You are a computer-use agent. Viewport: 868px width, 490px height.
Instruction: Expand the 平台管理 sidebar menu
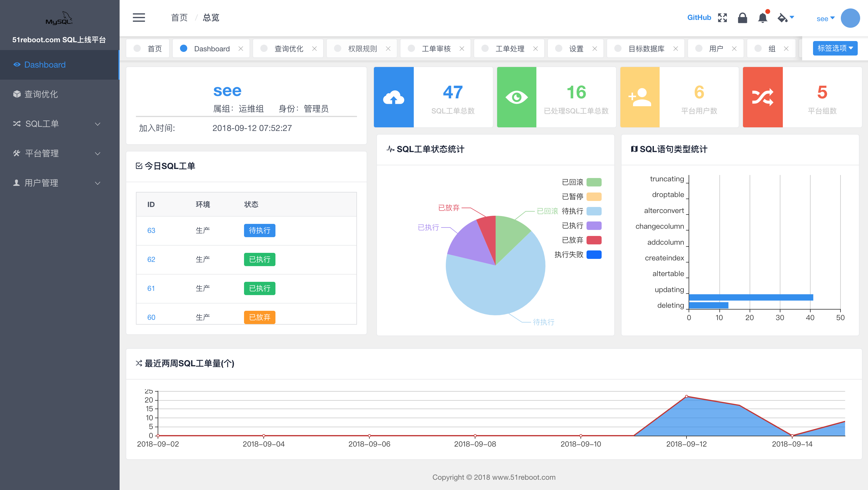tap(59, 154)
